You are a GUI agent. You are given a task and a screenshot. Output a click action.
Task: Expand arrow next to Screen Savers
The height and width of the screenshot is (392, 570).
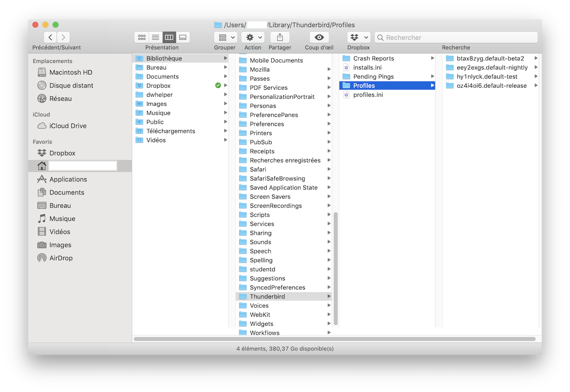(329, 197)
